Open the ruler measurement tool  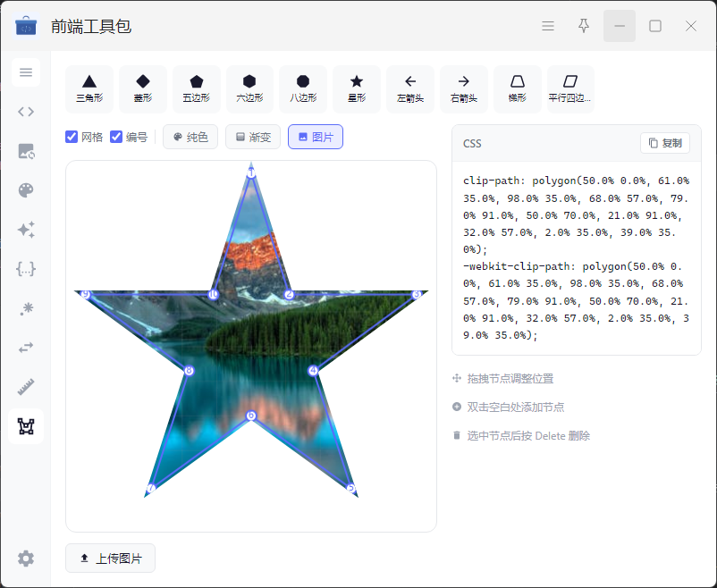click(x=26, y=387)
